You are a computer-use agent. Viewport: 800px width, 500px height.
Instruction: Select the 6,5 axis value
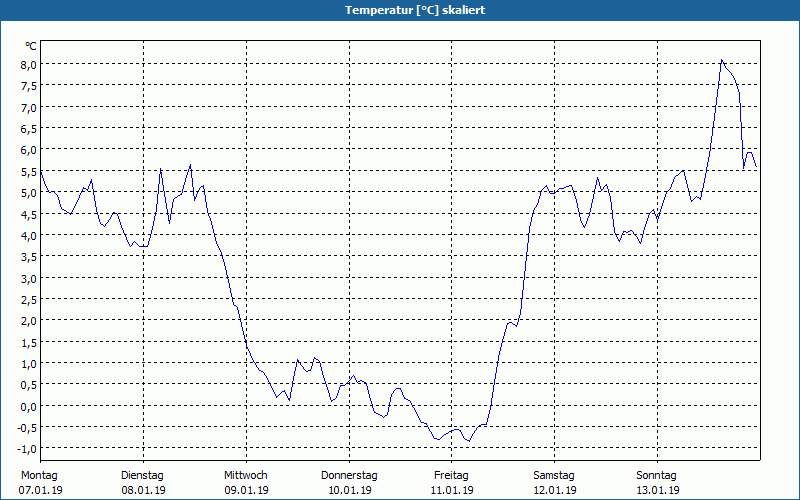(x=29, y=129)
